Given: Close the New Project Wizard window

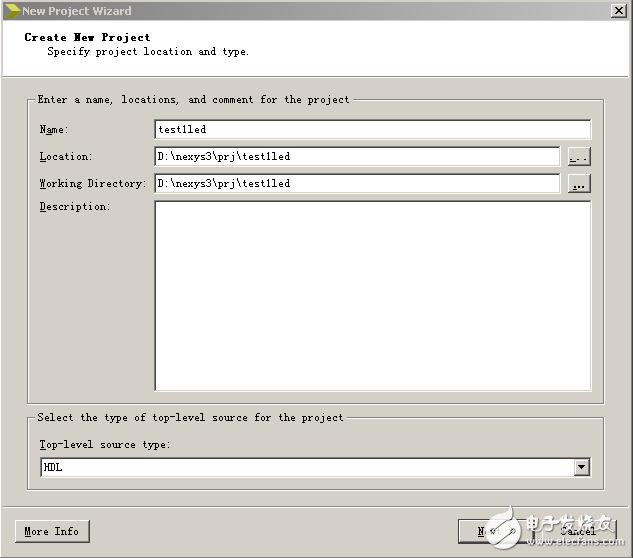Looking at the screenshot, I should pos(619,10).
